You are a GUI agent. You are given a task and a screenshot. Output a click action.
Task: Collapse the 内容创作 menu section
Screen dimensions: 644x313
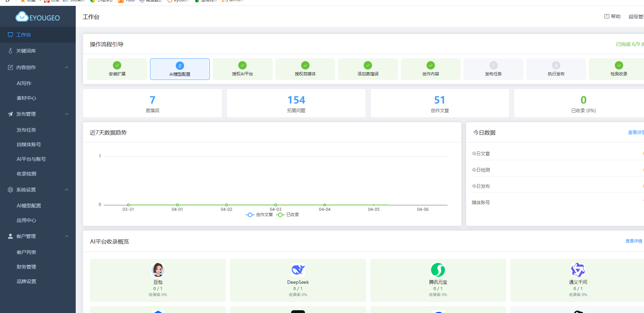(x=67, y=67)
